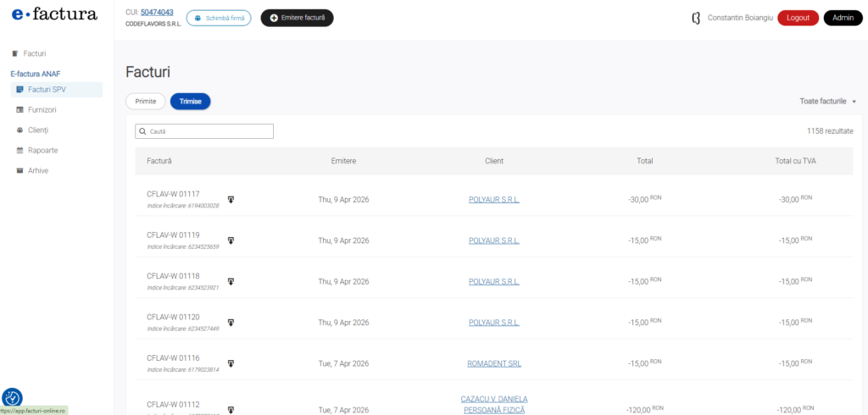Open Schimbă firmă company switcher
868x415 pixels.
tap(219, 18)
